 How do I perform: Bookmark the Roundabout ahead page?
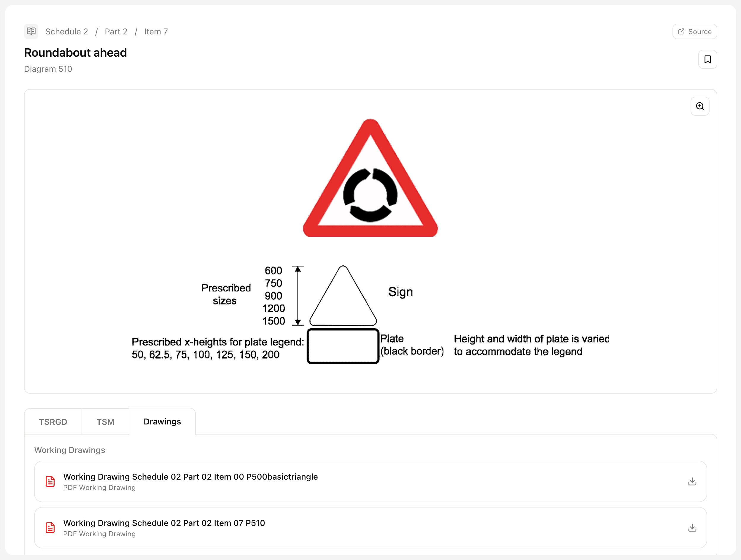708,59
